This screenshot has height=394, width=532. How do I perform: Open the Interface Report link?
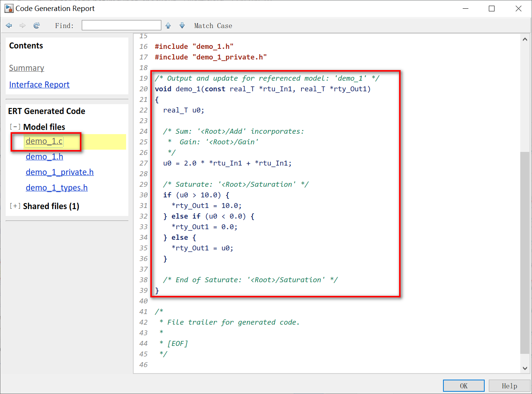(x=39, y=84)
